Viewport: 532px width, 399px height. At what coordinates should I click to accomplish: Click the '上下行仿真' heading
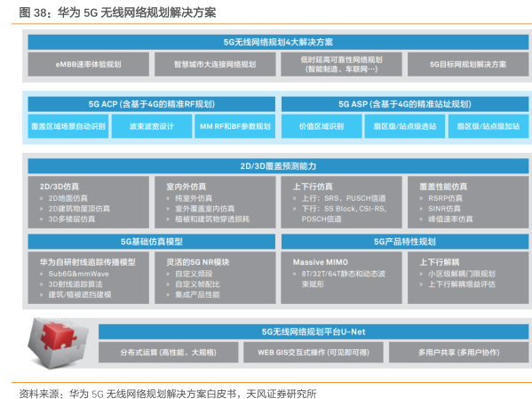tap(313, 187)
